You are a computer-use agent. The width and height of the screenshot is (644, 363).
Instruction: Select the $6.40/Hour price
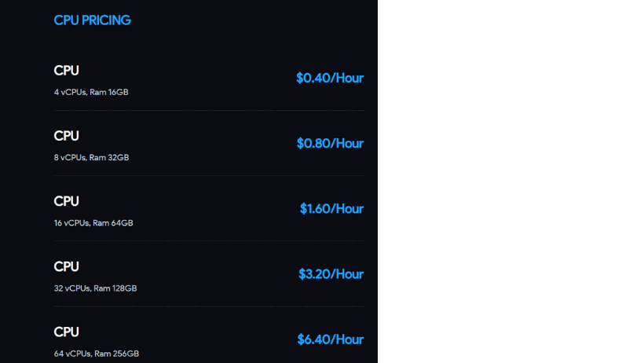click(x=331, y=339)
